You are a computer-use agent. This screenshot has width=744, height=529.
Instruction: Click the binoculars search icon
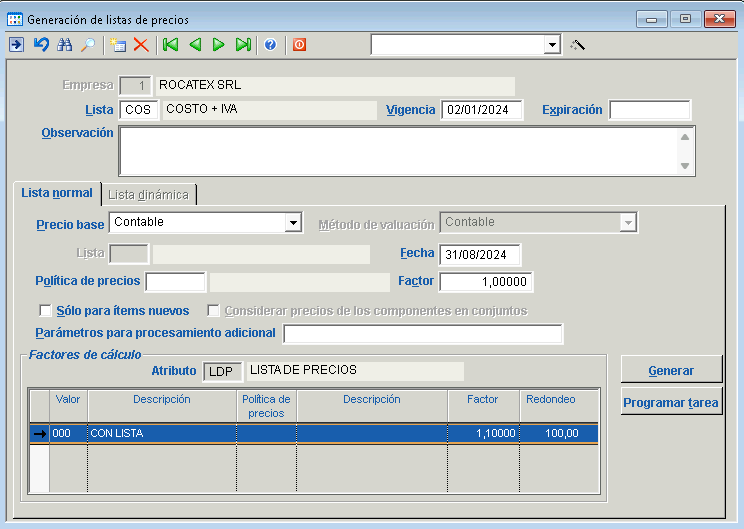pyautogui.click(x=65, y=45)
